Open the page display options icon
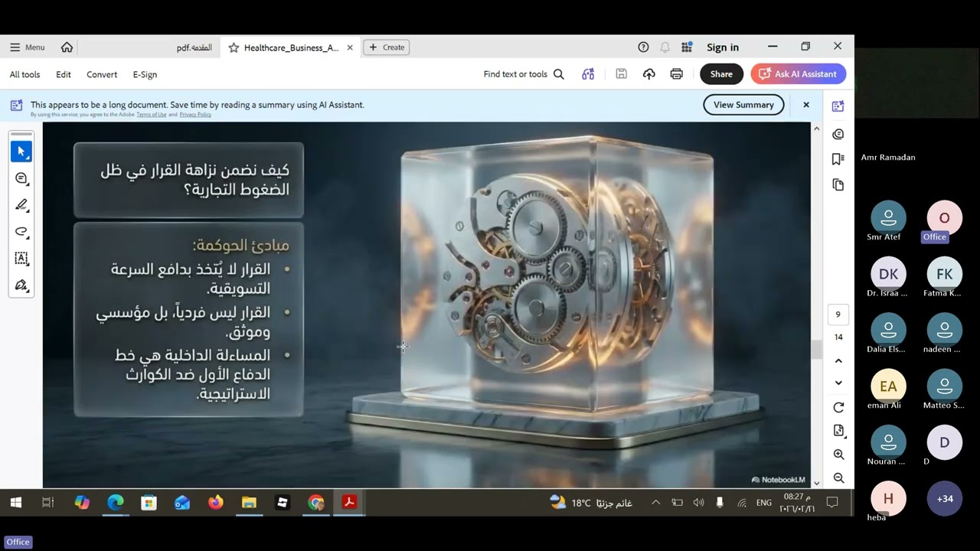The image size is (980, 551). tap(838, 431)
